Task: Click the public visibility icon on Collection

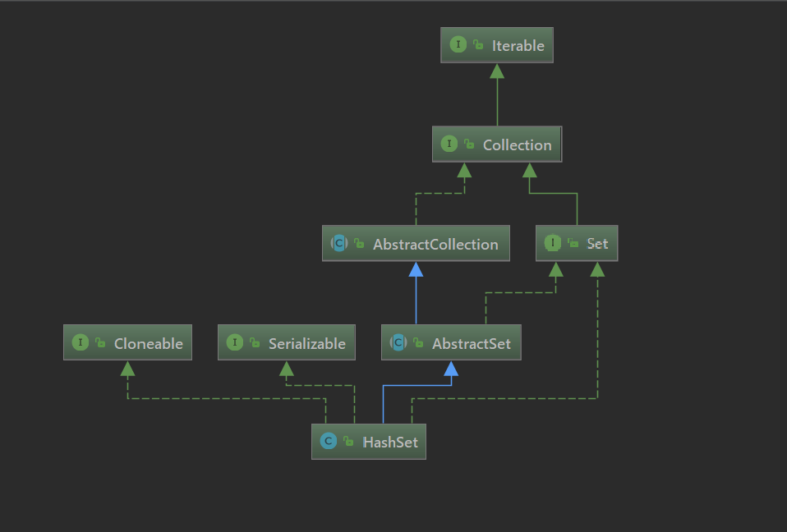Action: tap(469, 145)
